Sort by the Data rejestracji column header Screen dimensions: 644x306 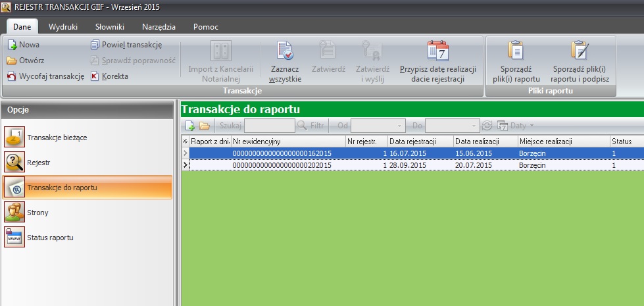point(420,141)
